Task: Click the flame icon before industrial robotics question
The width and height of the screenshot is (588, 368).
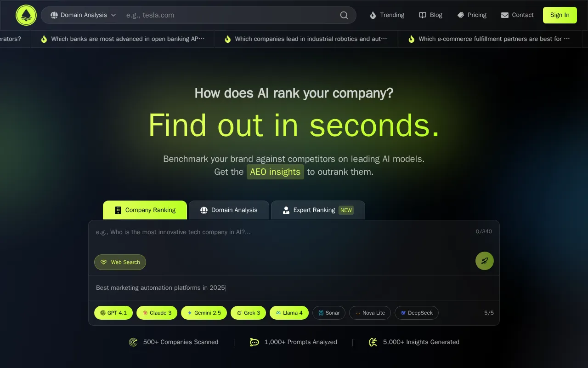Action: [227, 39]
